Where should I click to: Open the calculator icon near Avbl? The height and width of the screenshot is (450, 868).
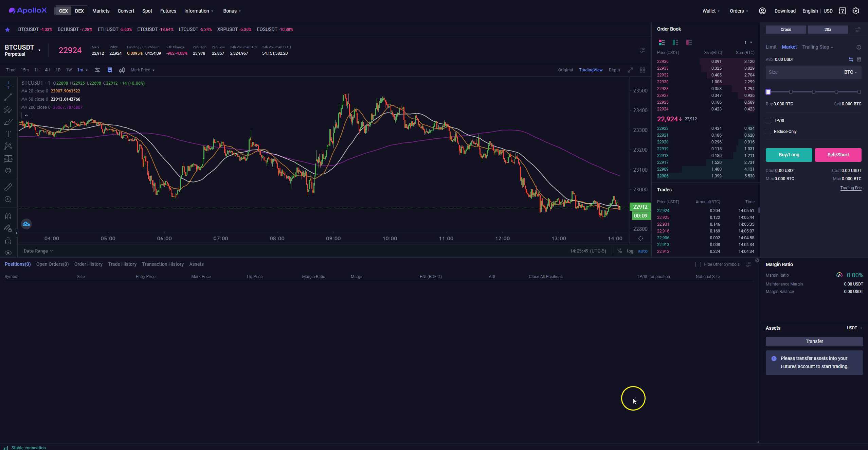click(x=859, y=59)
